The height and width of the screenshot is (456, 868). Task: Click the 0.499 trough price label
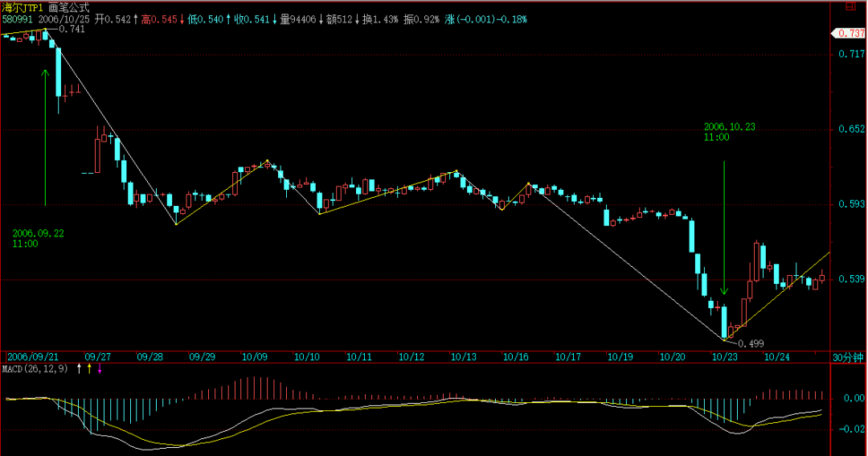click(751, 343)
